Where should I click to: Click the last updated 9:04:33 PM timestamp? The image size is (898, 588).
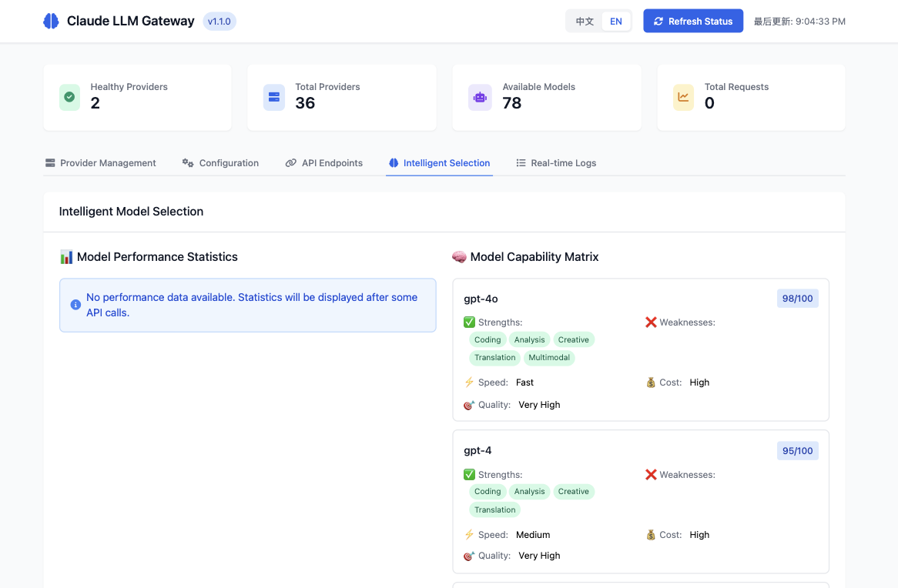(799, 22)
